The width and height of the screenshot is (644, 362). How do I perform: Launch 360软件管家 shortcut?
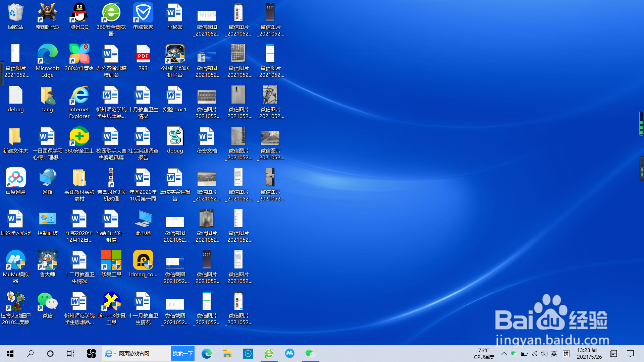click(x=79, y=58)
